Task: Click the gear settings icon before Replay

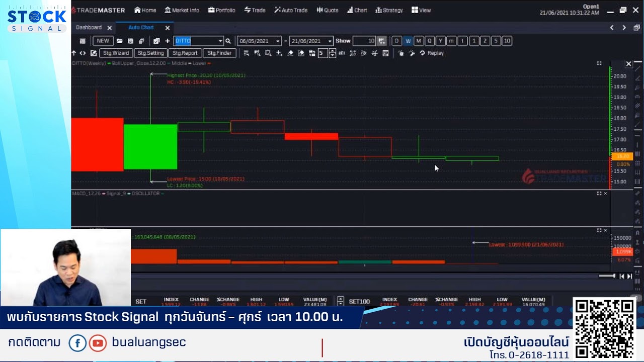Action: [x=401, y=53]
